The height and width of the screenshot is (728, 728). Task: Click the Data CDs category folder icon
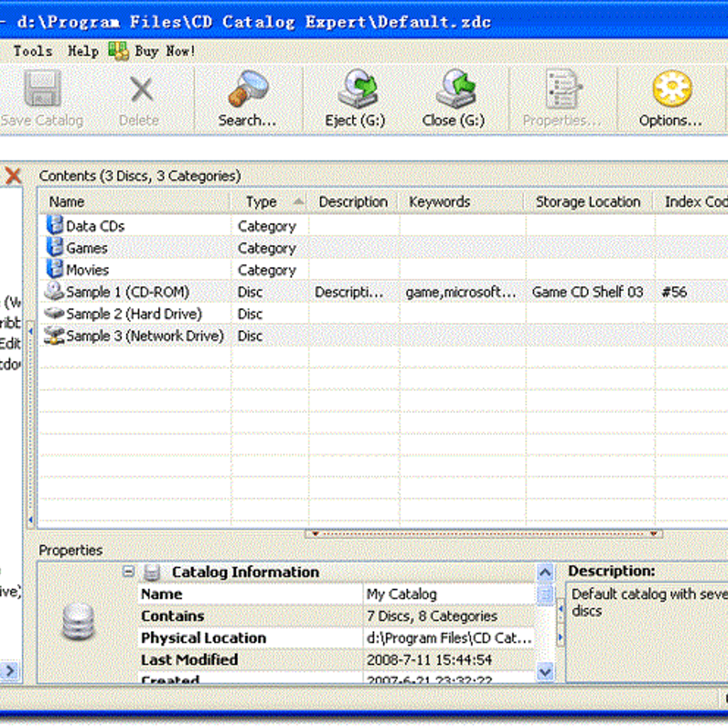click(54, 224)
